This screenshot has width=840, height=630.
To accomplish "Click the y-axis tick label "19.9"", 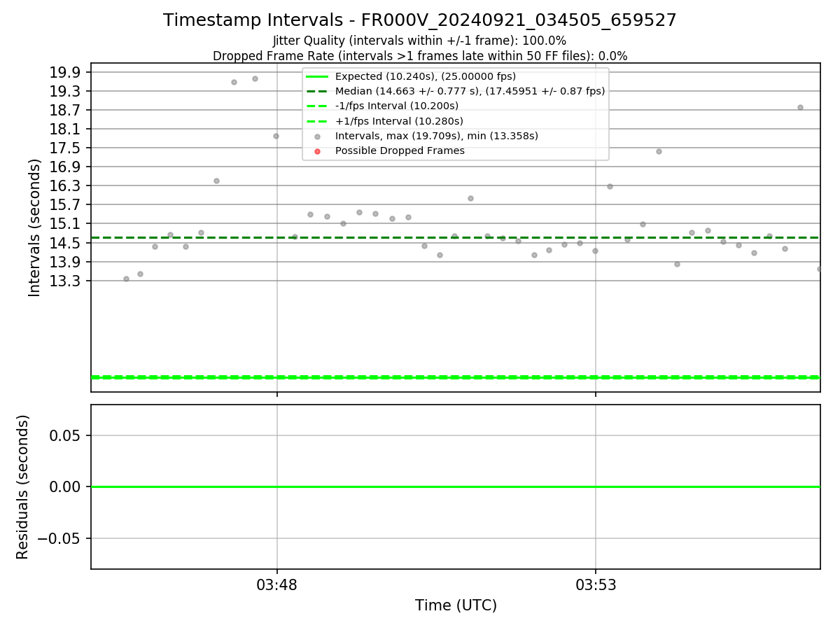I will [65, 72].
